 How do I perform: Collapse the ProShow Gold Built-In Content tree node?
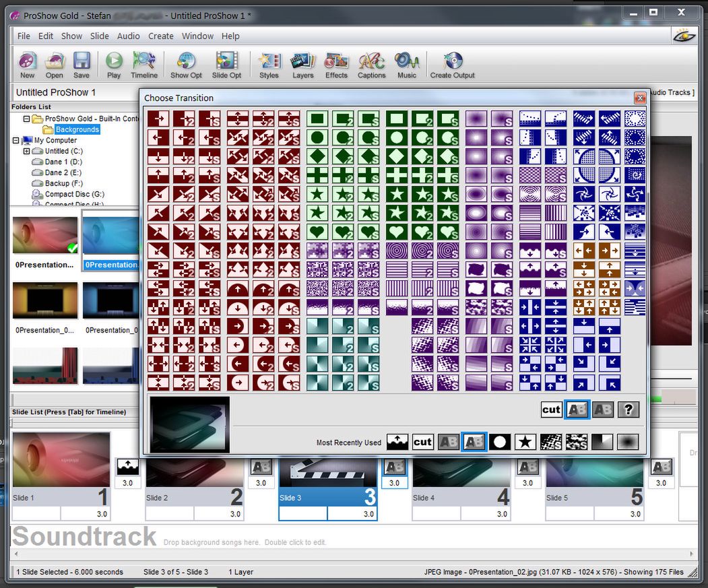coord(27,119)
